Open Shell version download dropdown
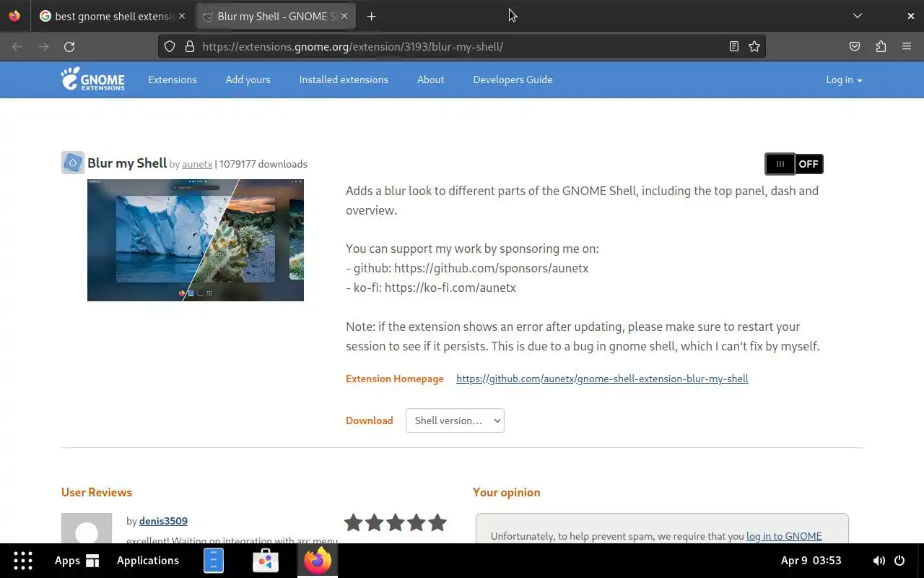 click(455, 420)
